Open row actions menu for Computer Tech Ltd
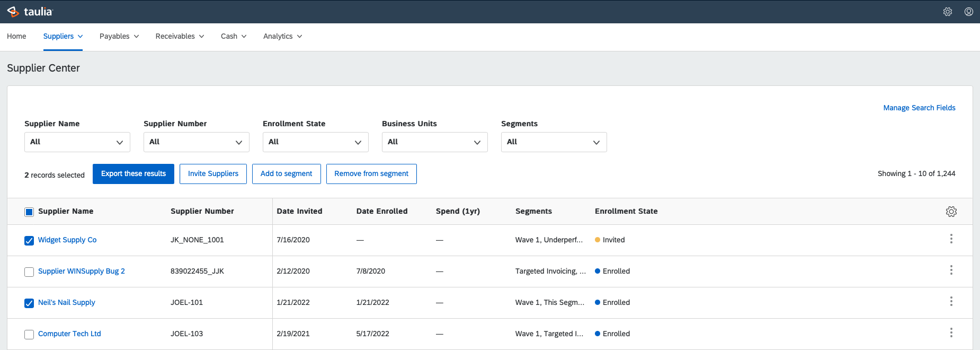 click(951, 333)
